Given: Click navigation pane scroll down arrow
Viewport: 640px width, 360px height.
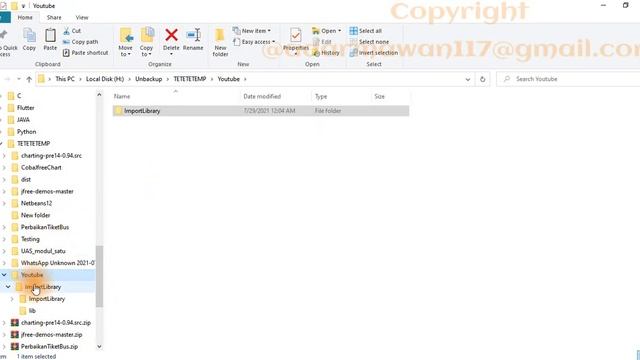Looking at the screenshot, I should point(99,347).
